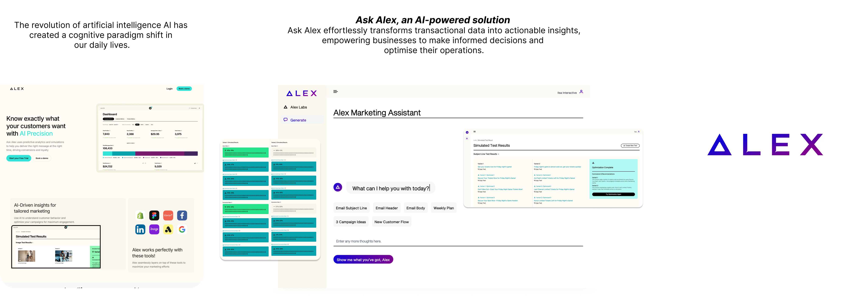Image resolution: width=868 pixels, height=297 pixels.
Task: Switch to Product Metrics tab in Dashboard
Action: 131,119
